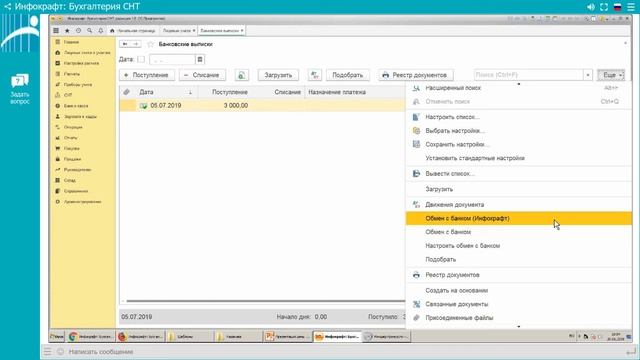Click the Поступление column header
Image resolution: width=640 pixels, height=360 pixels.
(x=224, y=92)
